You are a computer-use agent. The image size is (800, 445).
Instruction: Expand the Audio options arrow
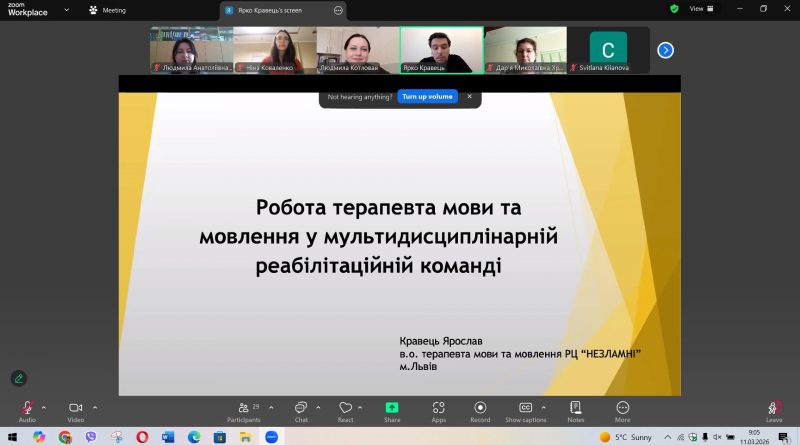[x=43, y=407]
